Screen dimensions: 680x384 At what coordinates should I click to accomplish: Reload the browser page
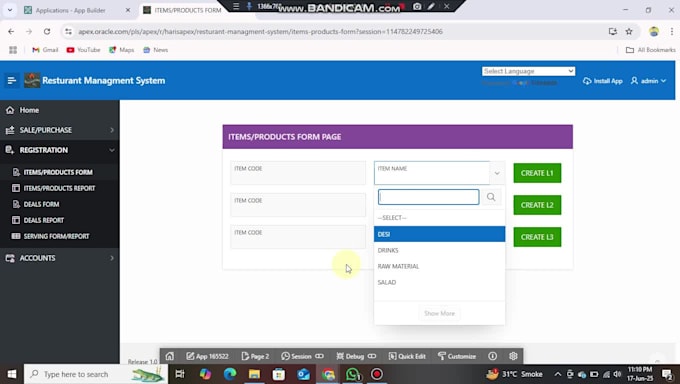(x=47, y=32)
